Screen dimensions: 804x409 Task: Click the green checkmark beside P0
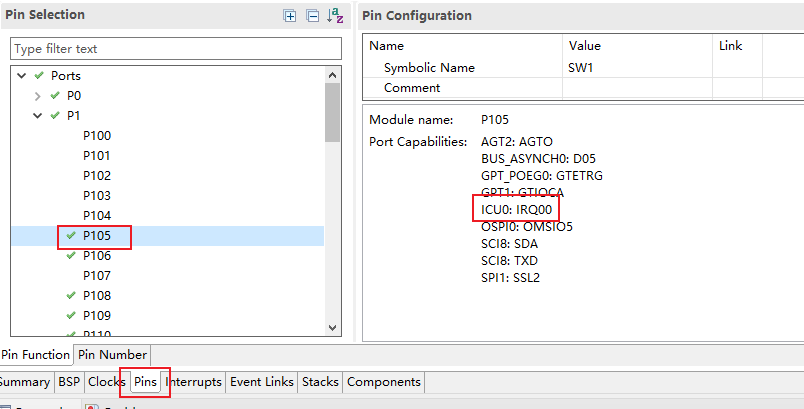click(x=54, y=96)
